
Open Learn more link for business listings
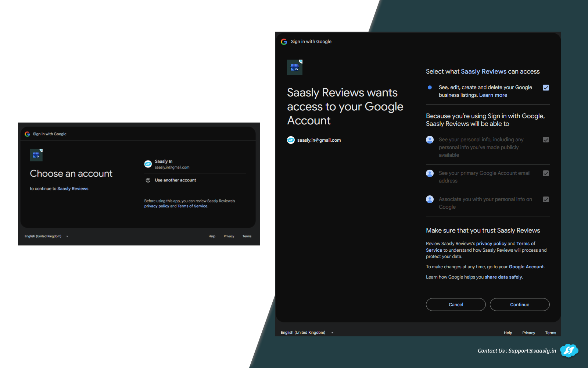493,95
